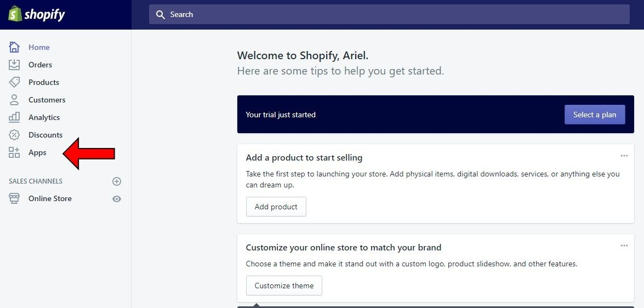
Task: Click the SALES CHANNELS heading
Action: click(36, 181)
